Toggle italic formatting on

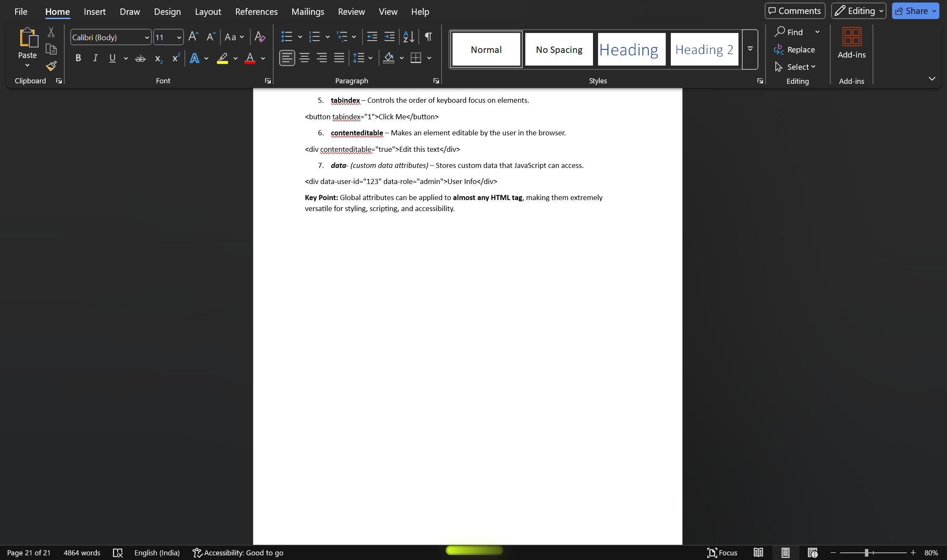[x=95, y=58]
